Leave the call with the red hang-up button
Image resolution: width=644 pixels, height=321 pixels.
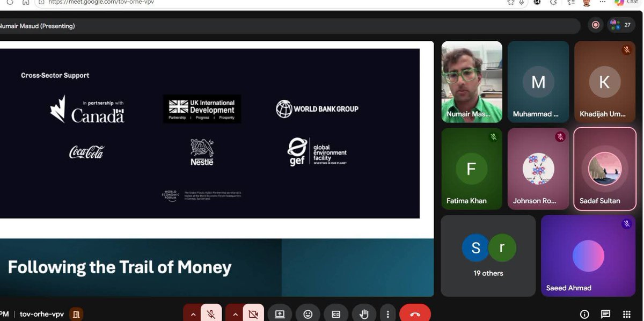click(x=415, y=314)
